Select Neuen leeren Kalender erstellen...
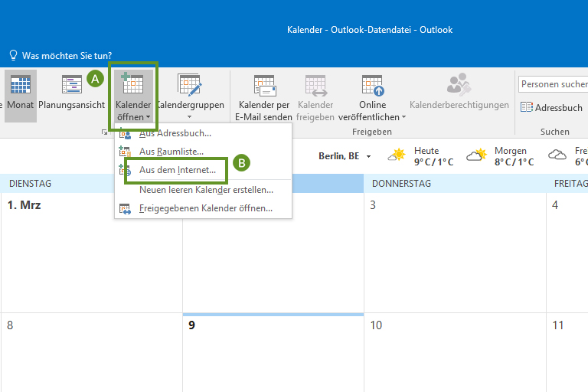This screenshot has height=392, width=588. tap(203, 190)
